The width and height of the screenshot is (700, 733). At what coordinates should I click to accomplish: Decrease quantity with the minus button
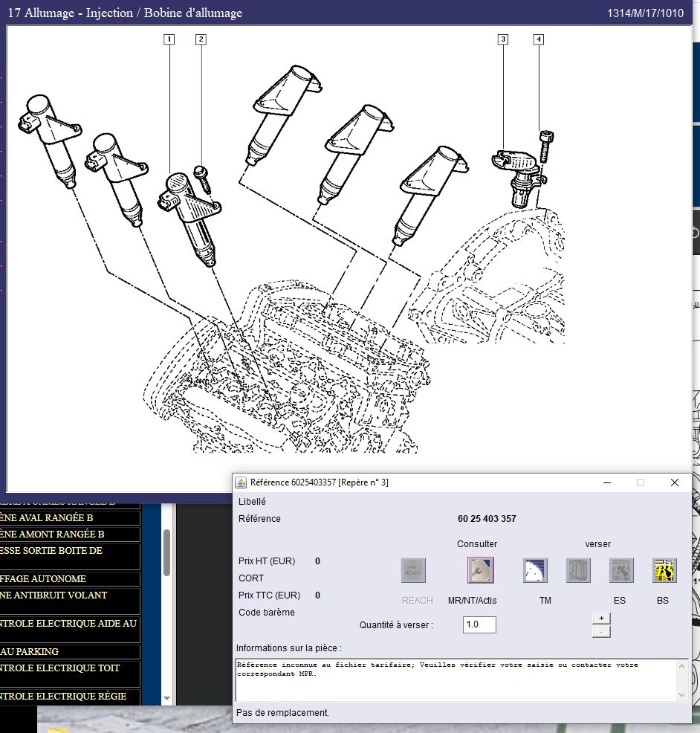601,631
